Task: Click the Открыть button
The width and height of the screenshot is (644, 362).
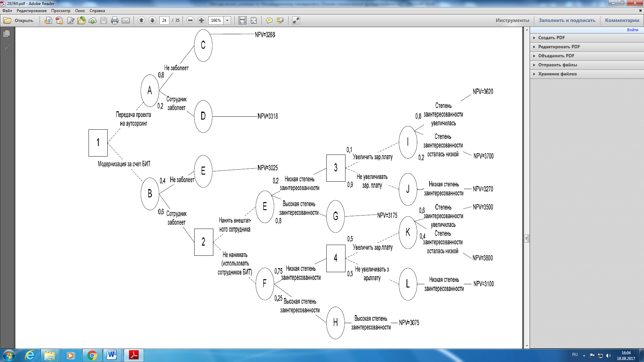Action: [x=19, y=20]
